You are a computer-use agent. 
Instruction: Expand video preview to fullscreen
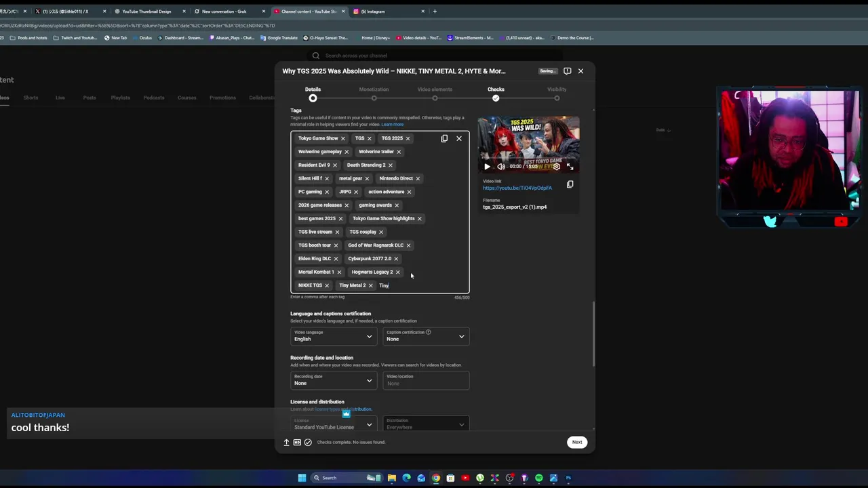[570, 167]
